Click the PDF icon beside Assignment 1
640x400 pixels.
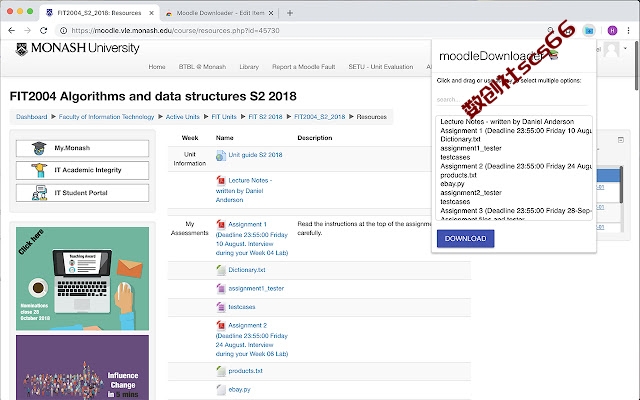coord(221,224)
